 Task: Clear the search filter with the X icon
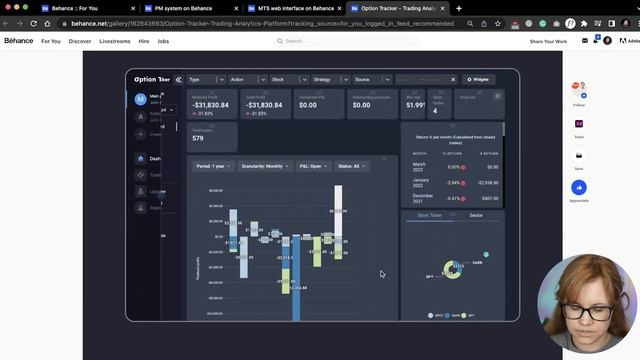pos(453,80)
